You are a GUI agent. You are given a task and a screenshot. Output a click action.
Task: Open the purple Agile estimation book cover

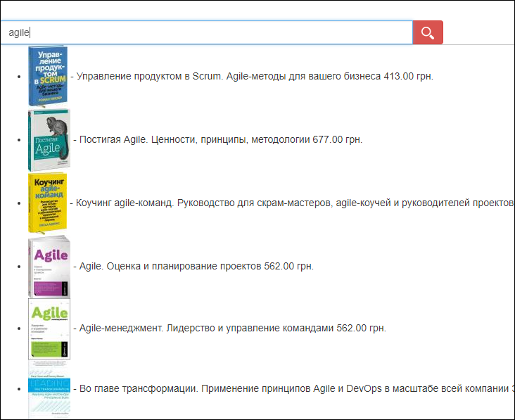pos(49,266)
